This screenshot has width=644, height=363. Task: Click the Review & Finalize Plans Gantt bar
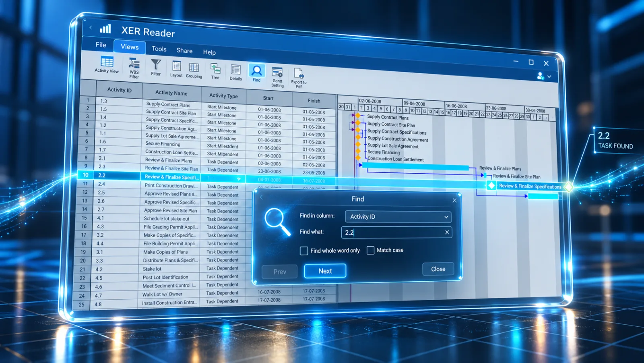(x=415, y=167)
